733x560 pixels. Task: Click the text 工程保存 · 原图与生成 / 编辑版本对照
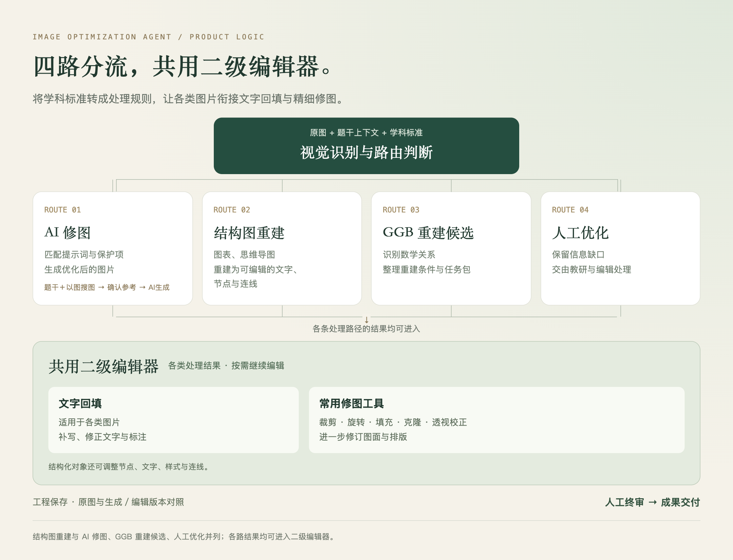108,502
